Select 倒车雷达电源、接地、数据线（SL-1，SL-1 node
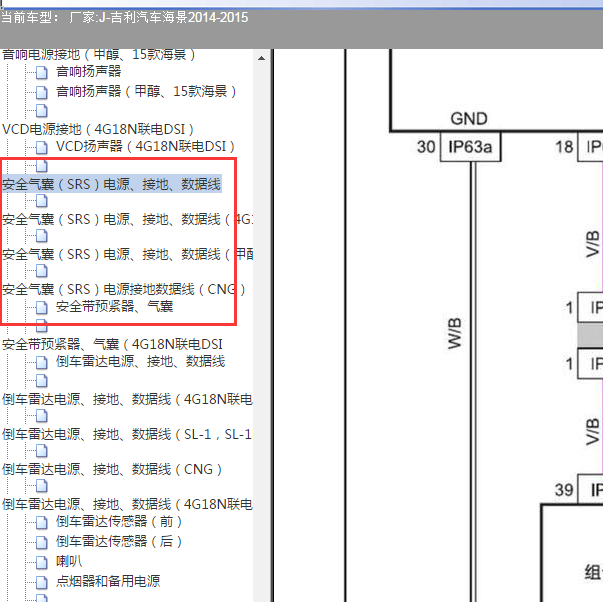 coord(127,434)
